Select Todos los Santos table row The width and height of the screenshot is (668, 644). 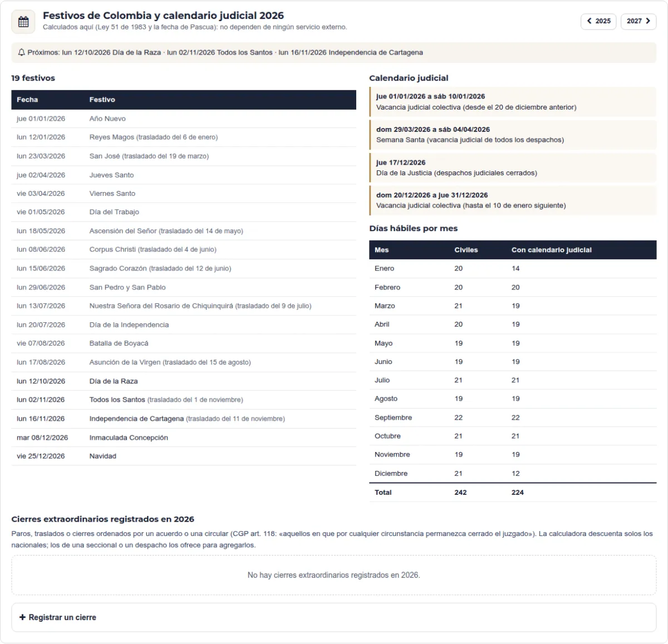tap(184, 400)
